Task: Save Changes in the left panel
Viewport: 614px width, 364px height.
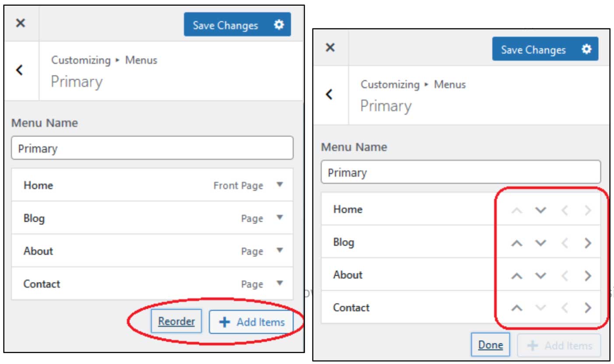Action: coord(225,25)
